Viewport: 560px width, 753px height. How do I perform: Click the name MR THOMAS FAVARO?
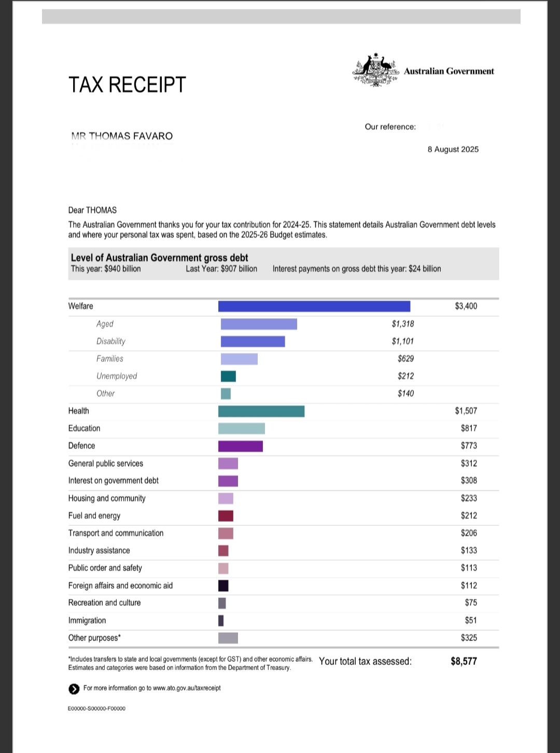coord(122,136)
